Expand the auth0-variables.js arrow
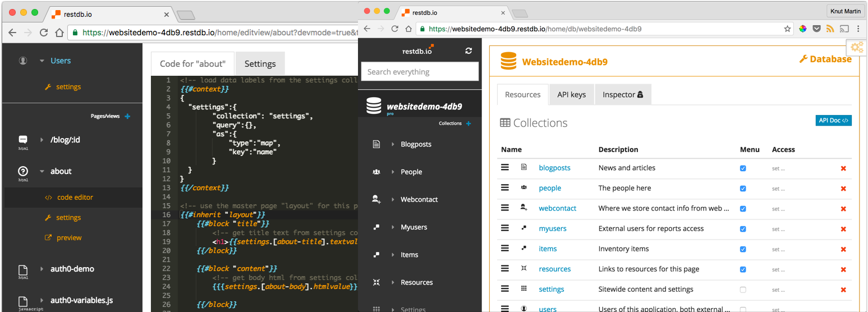The width and height of the screenshot is (868, 312). coord(42,300)
